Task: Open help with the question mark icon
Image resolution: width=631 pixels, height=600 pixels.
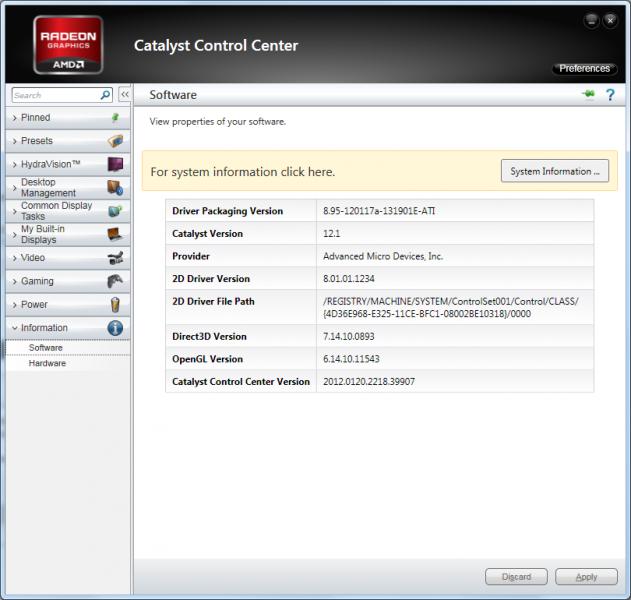Action: 610,95
